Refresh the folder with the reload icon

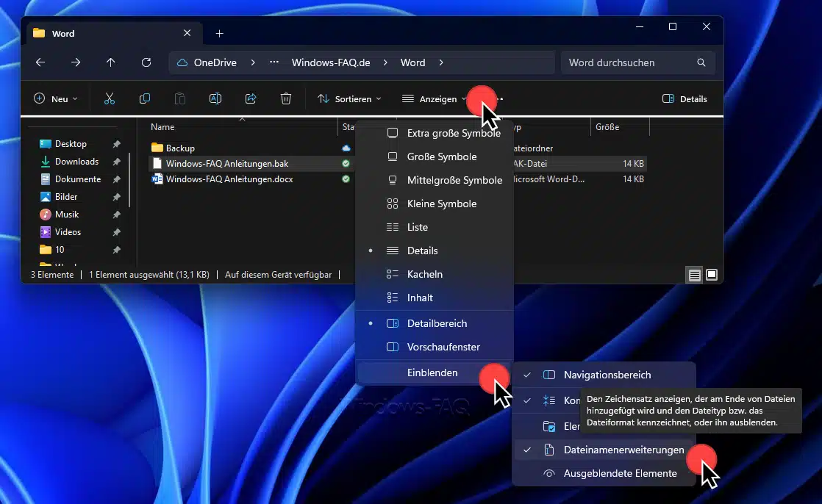[146, 62]
